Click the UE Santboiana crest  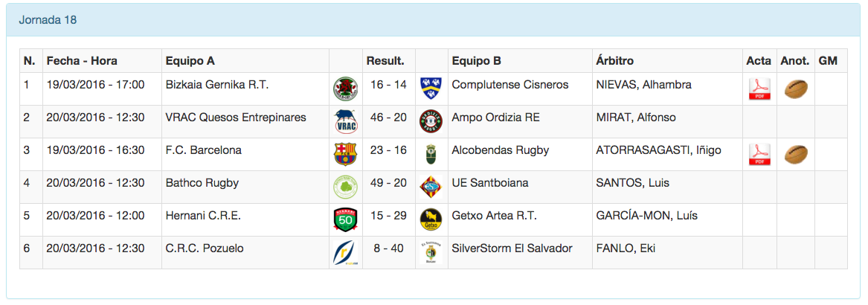431,187
